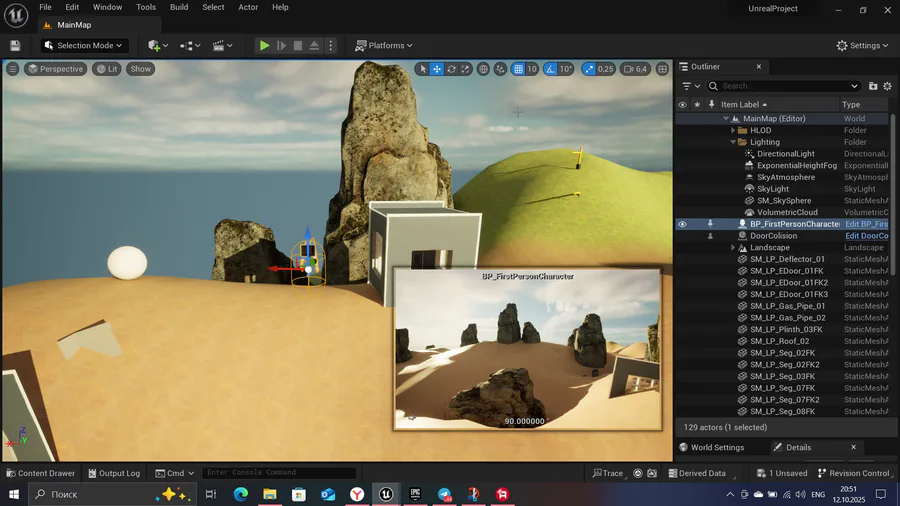Toggle scale snapping icon
Image resolution: width=900 pixels, height=506 pixels.
[589, 69]
